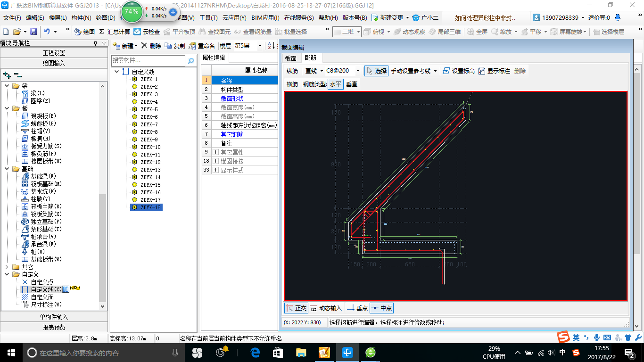The image size is (644, 362).
Task: Click the new file icon
Action: pos(6,32)
